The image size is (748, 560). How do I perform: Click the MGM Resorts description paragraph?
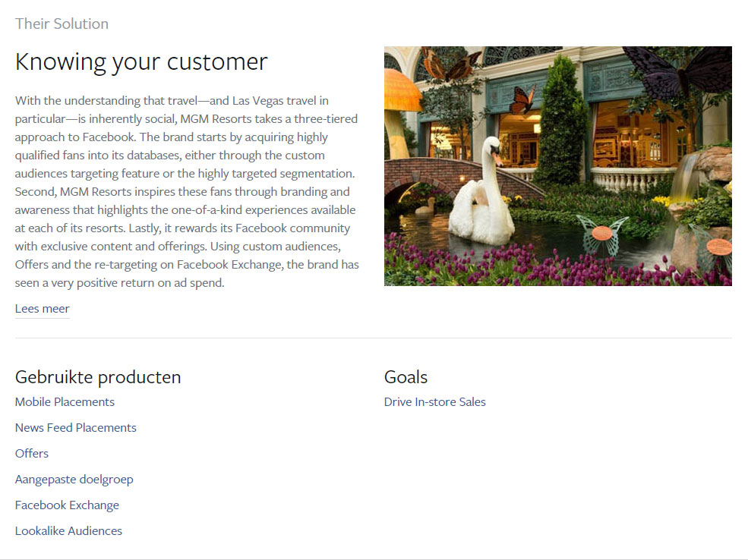187,192
